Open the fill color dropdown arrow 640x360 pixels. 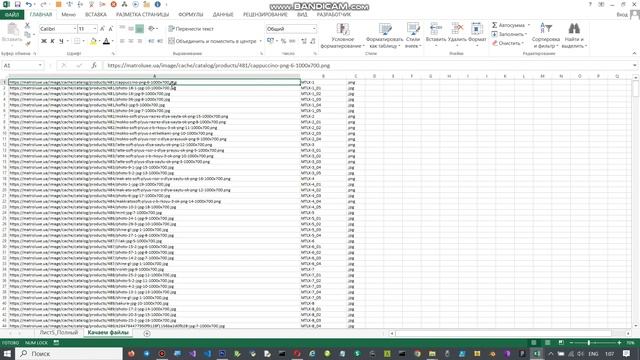click(x=99, y=41)
